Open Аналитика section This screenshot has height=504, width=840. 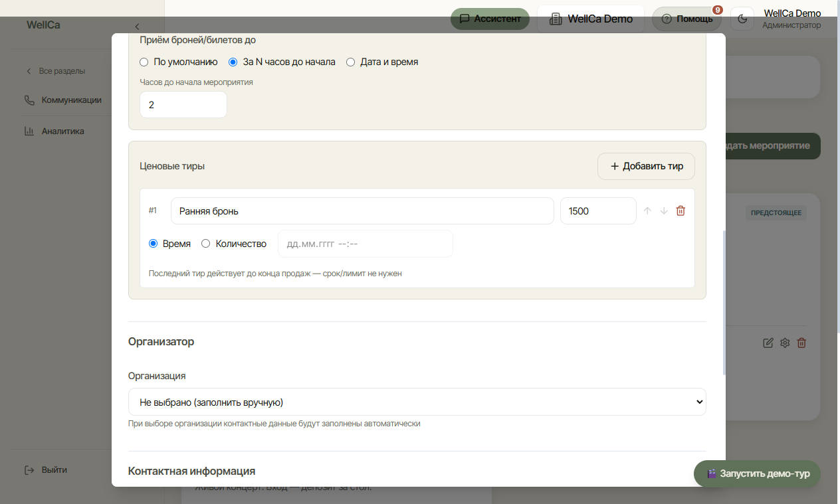(55, 131)
